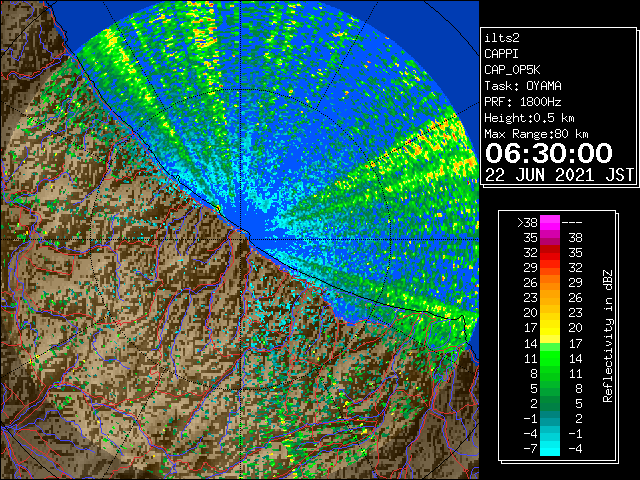Viewport: 640px width, 480px height.
Task: Click 'Max Range:80 km' text
Action: (x=536, y=134)
